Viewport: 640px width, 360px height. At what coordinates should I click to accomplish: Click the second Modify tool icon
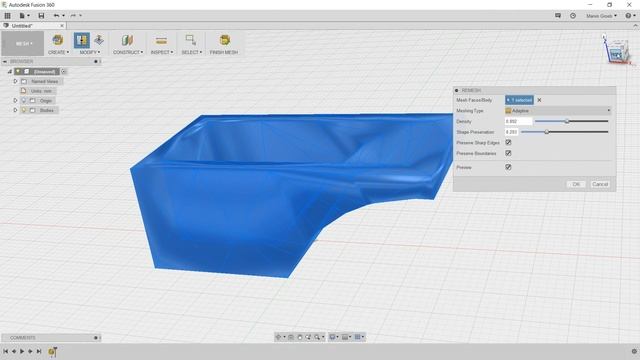coord(99,40)
